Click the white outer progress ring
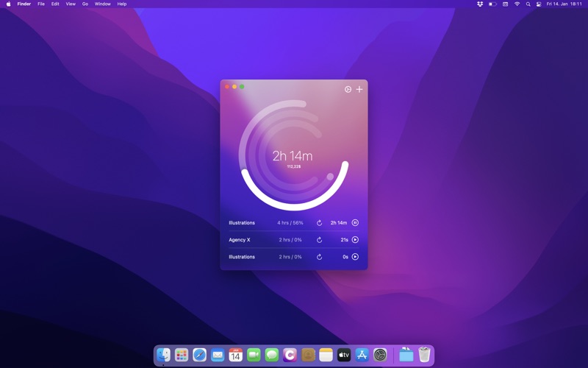This screenshot has height=368, width=588. click(294, 206)
